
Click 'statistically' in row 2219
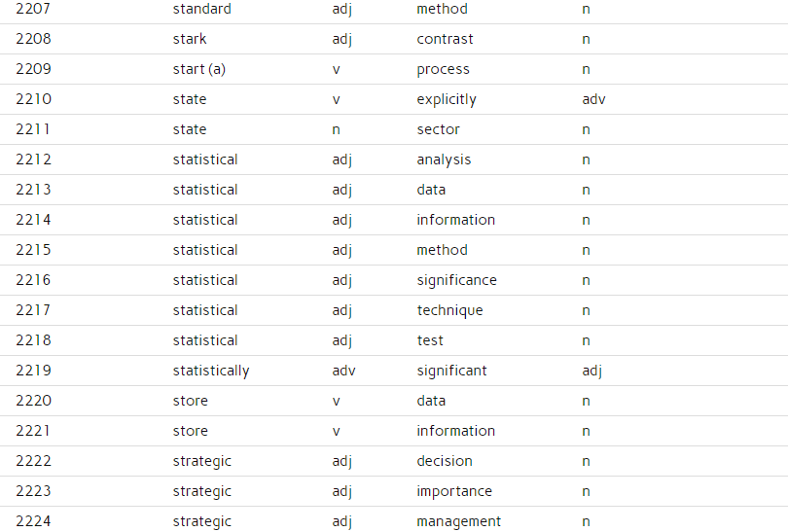211,371
